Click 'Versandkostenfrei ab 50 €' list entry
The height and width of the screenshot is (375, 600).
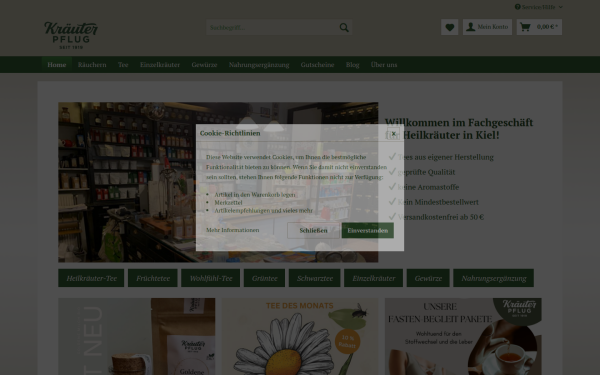click(441, 217)
